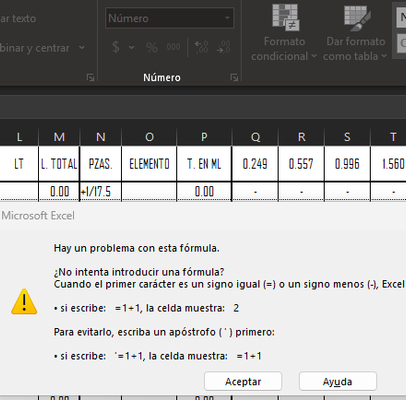Select column R header
Image resolution: width=406 pixels, height=400 pixels.
pos(301,137)
